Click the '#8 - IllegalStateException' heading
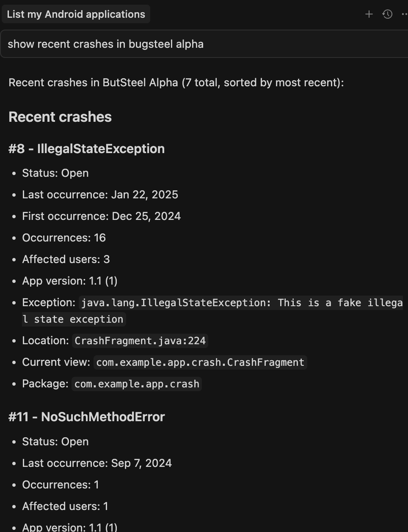The height and width of the screenshot is (532, 408). [x=86, y=148]
